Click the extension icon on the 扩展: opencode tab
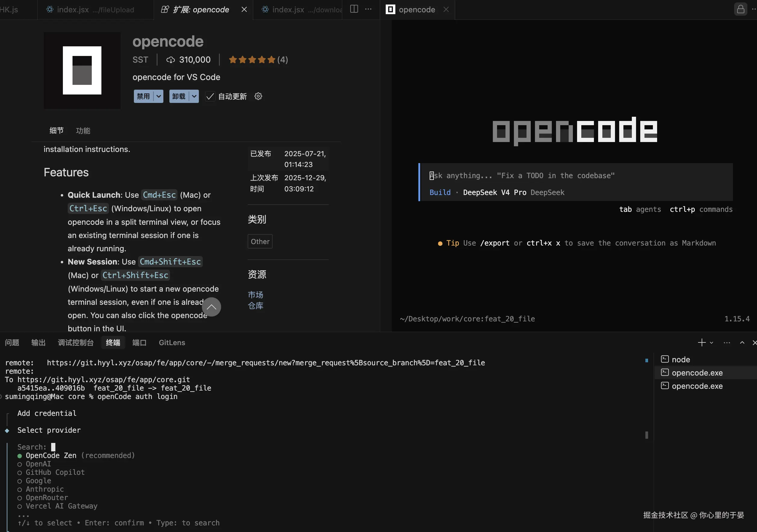Viewport: 757px width, 532px height. 165,9
